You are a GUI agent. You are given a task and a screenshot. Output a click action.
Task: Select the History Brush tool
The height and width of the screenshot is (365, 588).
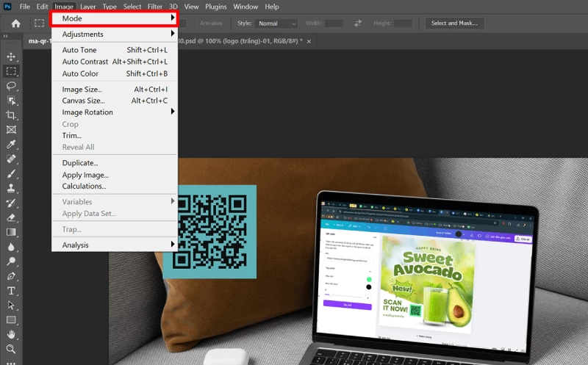[11, 203]
